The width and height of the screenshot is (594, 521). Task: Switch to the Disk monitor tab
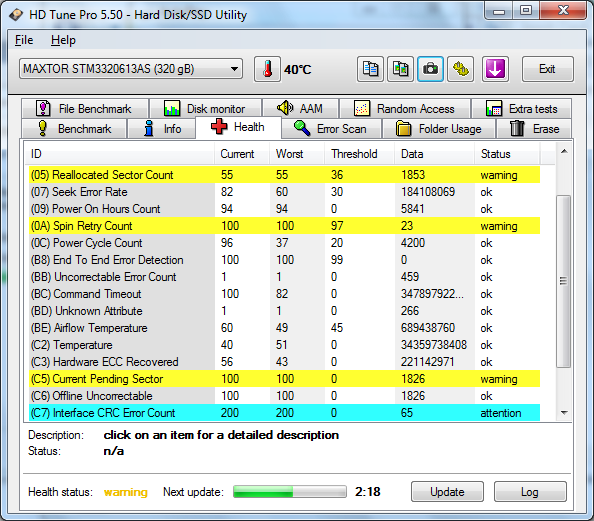[x=205, y=109]
